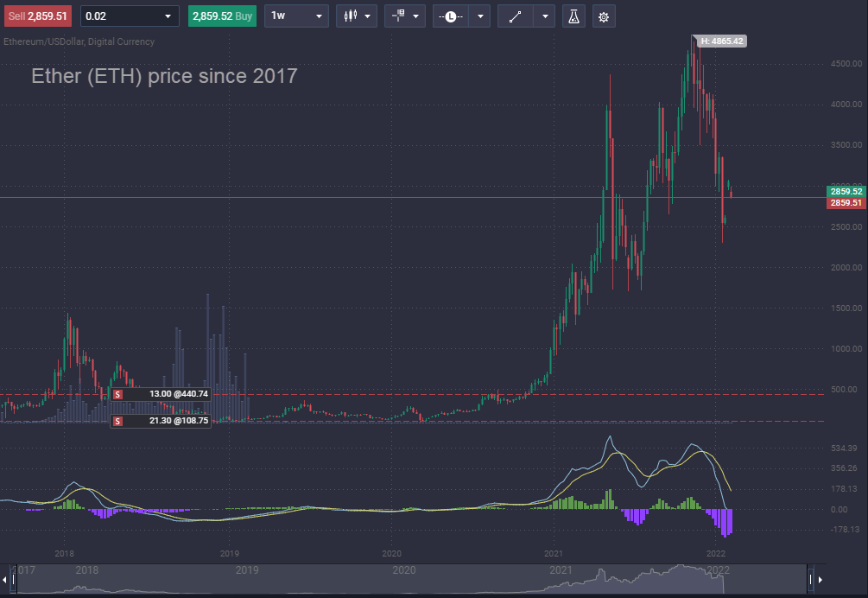Click the Sell 2,859.51 button
Image resolution: width=868 pixels, height=598 pixels.
37,16
